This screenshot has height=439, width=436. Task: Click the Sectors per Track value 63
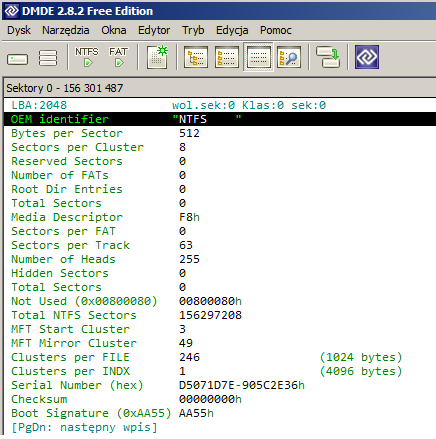[186, 245]
